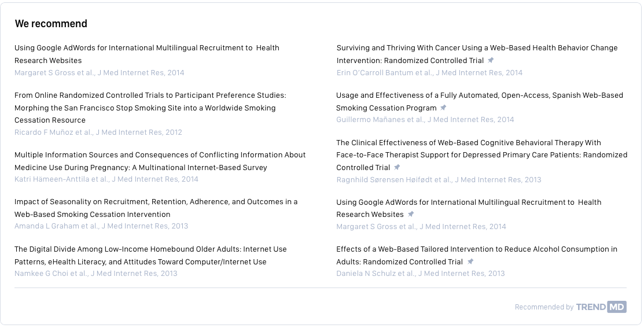Click pin icon next to Alcohol Consumption trial article
The width and height of the screenshot is (644, 328).
[470, 261]
